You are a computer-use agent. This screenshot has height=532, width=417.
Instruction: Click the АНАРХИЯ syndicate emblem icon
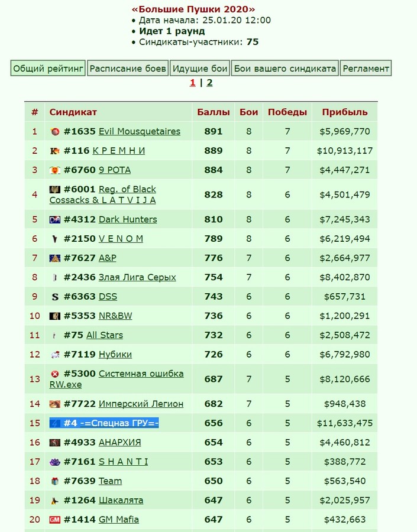click(x=54, y=443)
